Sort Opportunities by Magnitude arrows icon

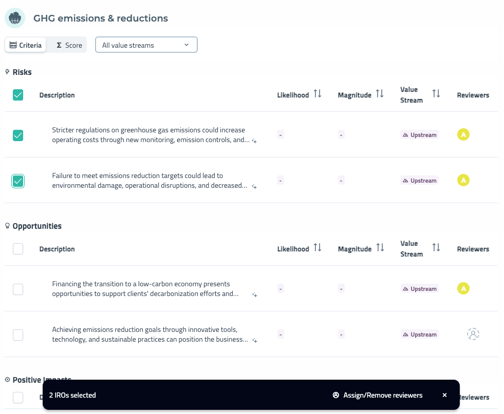tap(380, 248)
